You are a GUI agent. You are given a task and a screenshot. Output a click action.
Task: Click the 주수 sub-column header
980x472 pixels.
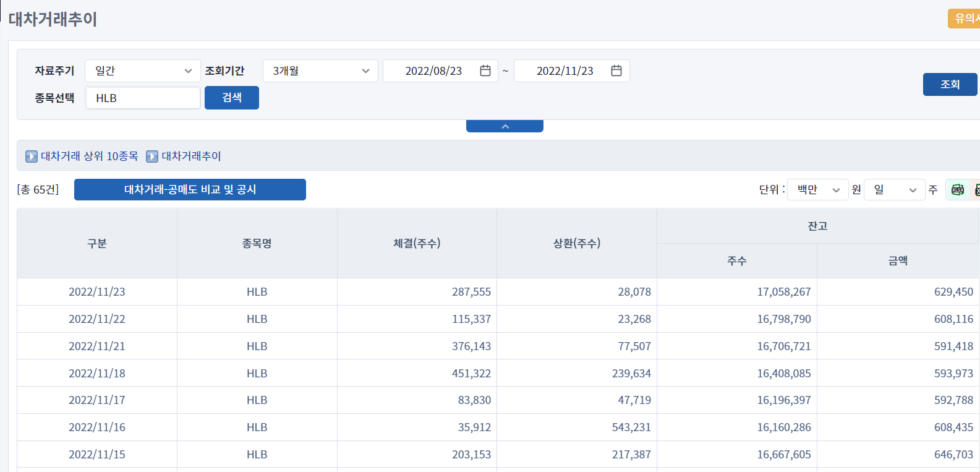pyautogui.click(x=737, y=260)
